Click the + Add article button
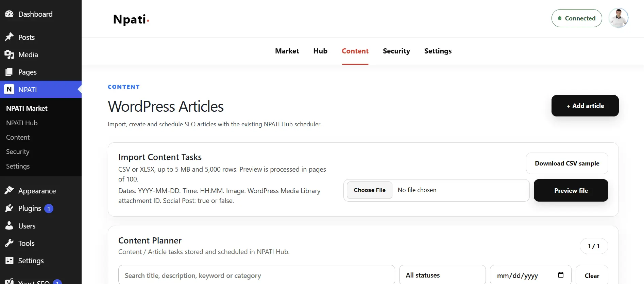This screenshot has width=644, height=284. point(585,106)
